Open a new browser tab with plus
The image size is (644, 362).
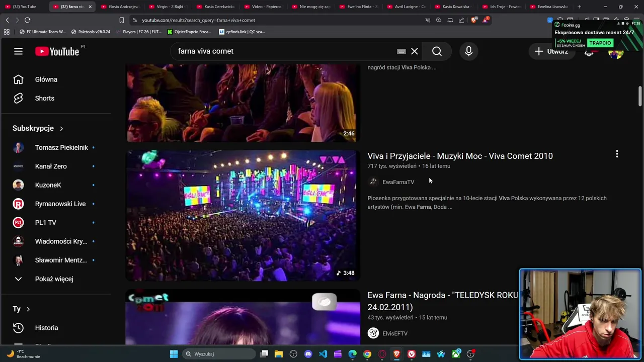point(579,7)
